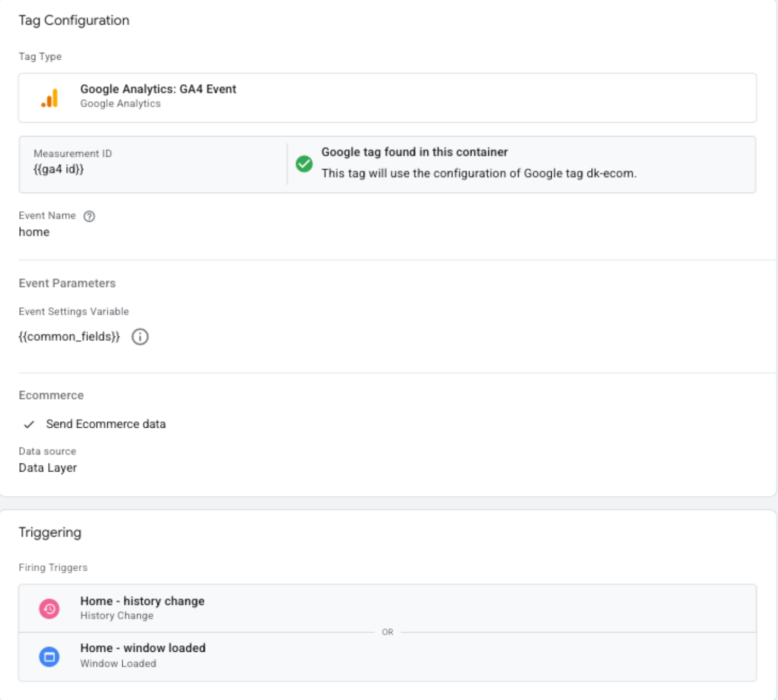
Task: Click the Event Name value home
Action: [x=34, y=232]
